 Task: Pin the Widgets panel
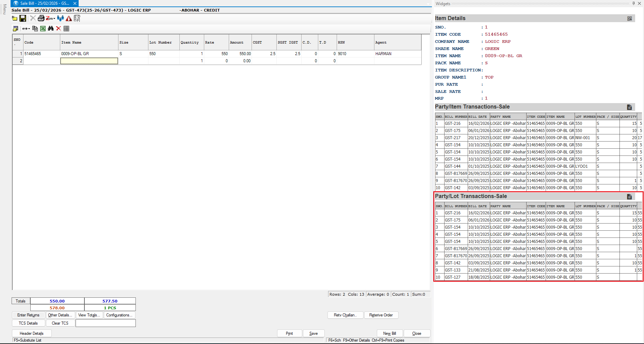point(633,3)
